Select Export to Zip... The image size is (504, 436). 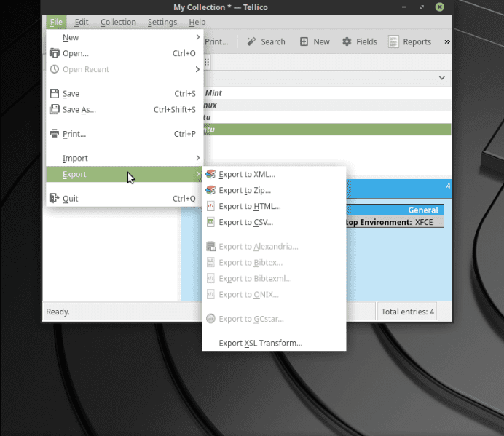pyautogui.click(x=274, y=190)
